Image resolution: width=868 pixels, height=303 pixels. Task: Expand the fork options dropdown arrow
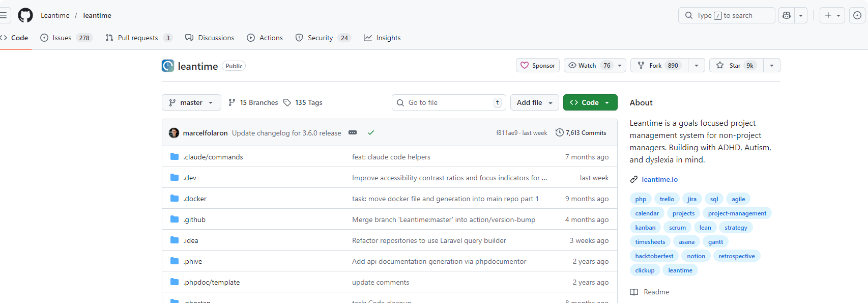[x=697, y=65]
